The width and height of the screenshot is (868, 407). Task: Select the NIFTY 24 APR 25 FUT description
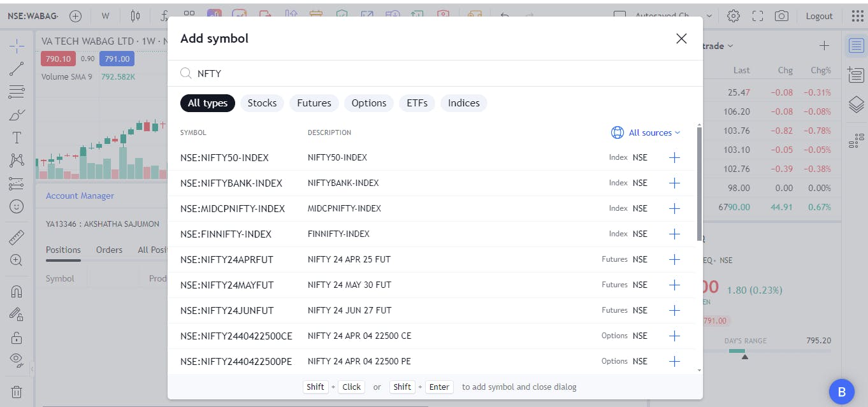(349, 259)
